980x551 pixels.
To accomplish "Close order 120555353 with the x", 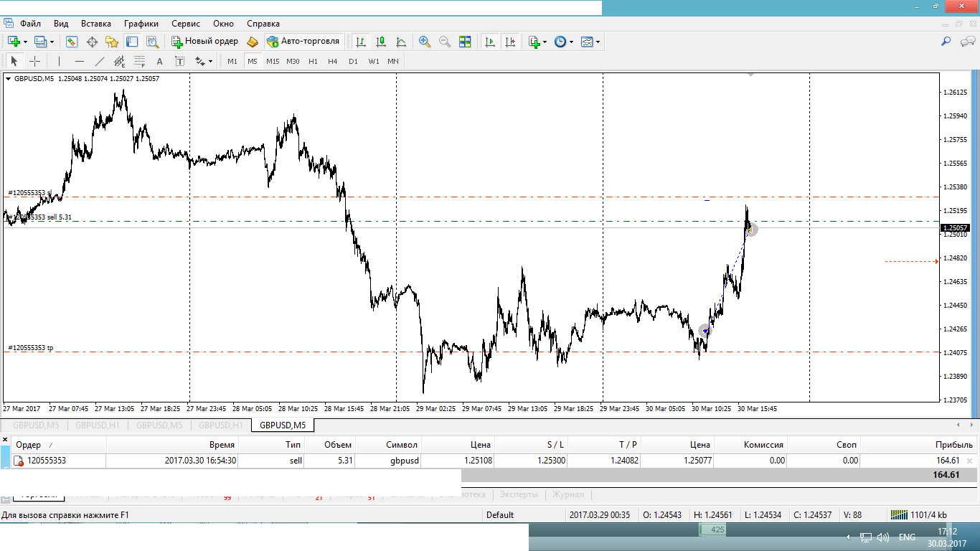I will tap(970, 461).
